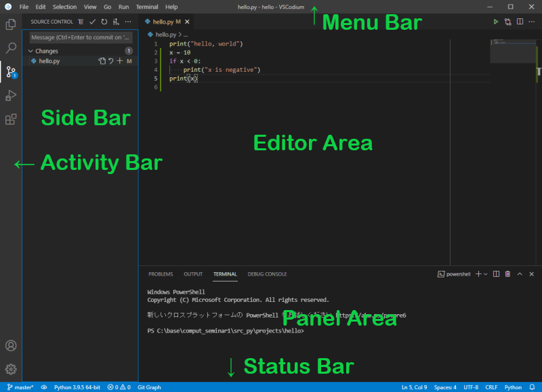542x392 pixels.
Task: Open the errors and warnings count
Action: click(119, 387)
